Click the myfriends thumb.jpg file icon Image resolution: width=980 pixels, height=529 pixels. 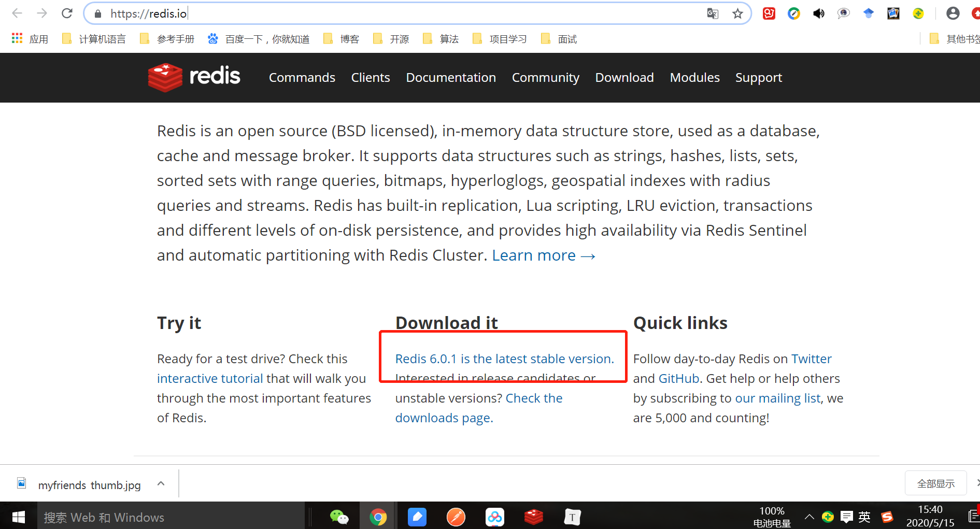click(22, 483)
